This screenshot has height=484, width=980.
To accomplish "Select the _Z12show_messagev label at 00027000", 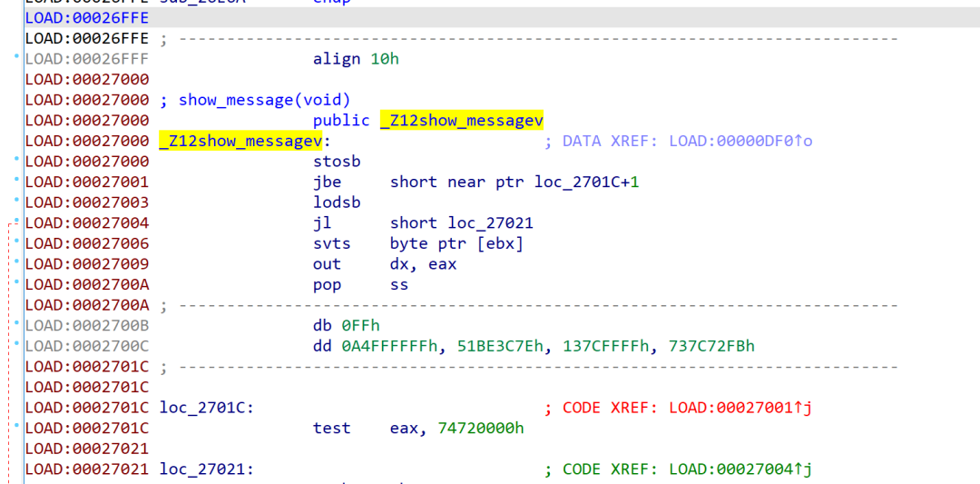I will click(x=240, y=142).
